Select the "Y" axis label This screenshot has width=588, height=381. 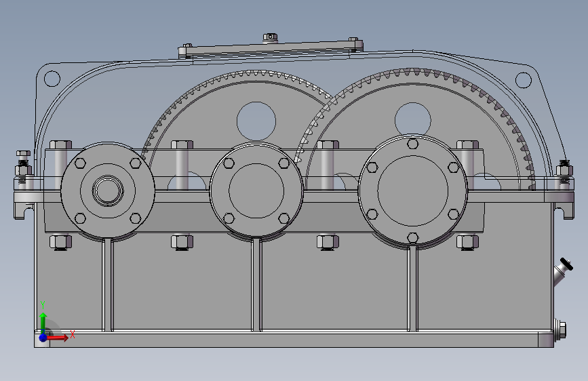pos(43,304)
